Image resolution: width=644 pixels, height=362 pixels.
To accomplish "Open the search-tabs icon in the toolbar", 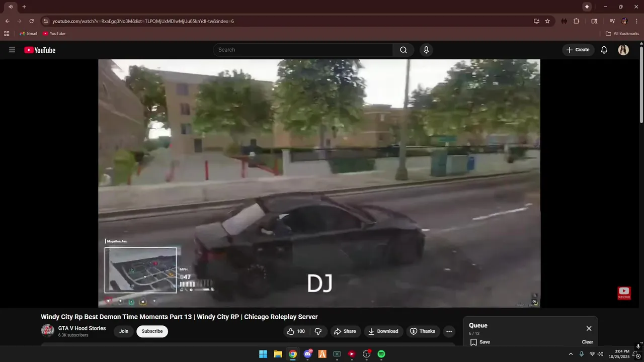I will pyautogui.click(x=594, y=21).
